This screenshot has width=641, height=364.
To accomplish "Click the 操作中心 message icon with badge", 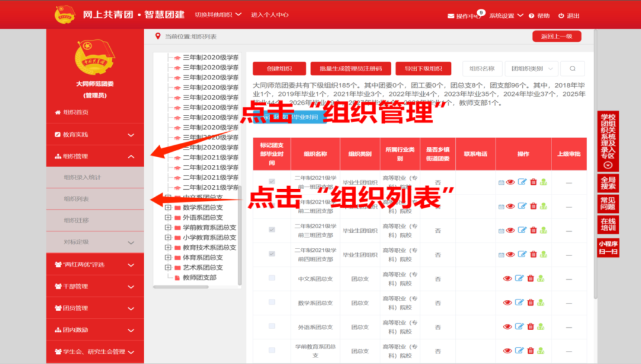I will coord(452,15).
